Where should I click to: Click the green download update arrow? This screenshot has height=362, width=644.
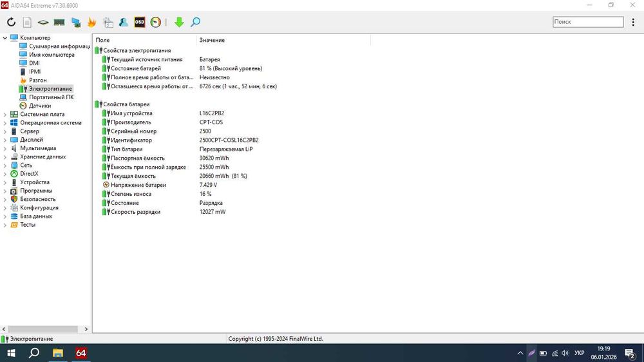[179, 22]
